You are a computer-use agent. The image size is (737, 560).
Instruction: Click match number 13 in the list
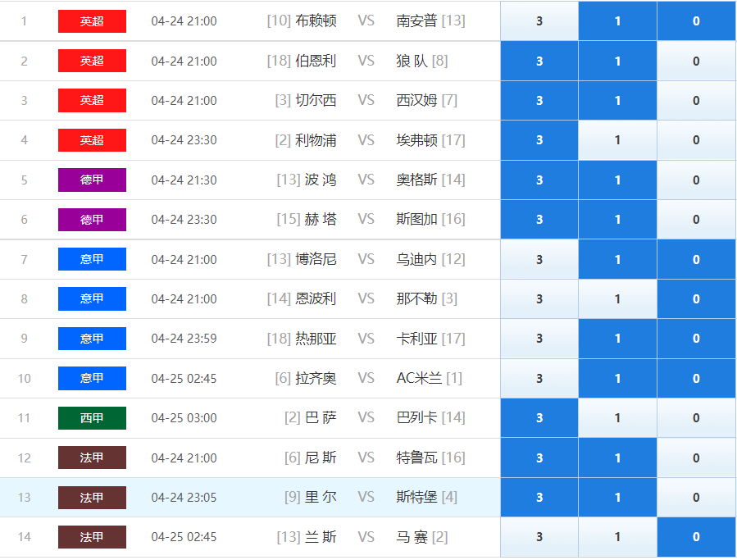[x=24, y=498]
